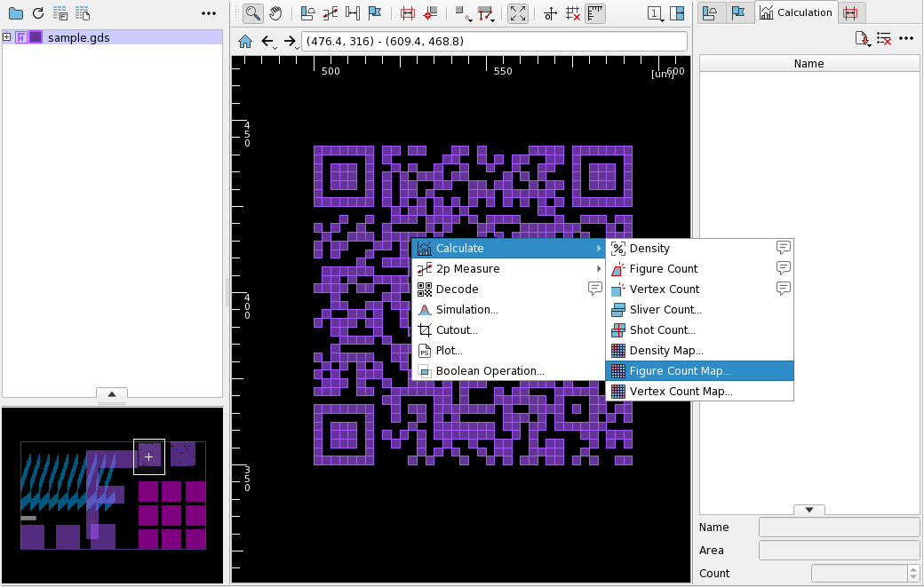Viewport: 924px width, 587px height.
Task: Choose Decode from the context menu
Action: pos(508,290)
